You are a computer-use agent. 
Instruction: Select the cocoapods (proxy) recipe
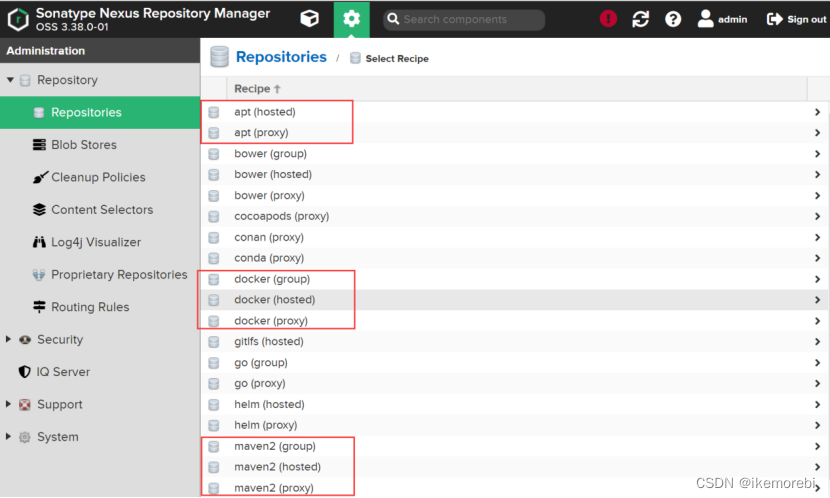click(x=513, y=216)
